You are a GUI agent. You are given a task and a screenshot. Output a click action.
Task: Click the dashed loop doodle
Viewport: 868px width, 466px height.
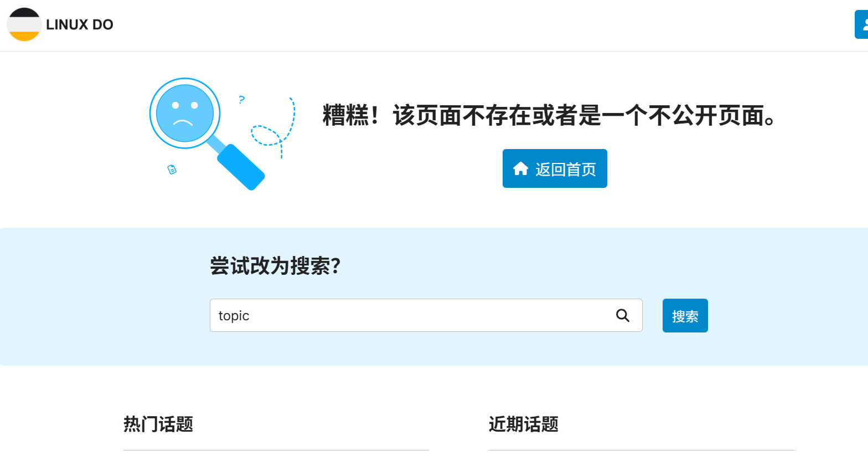266,136
